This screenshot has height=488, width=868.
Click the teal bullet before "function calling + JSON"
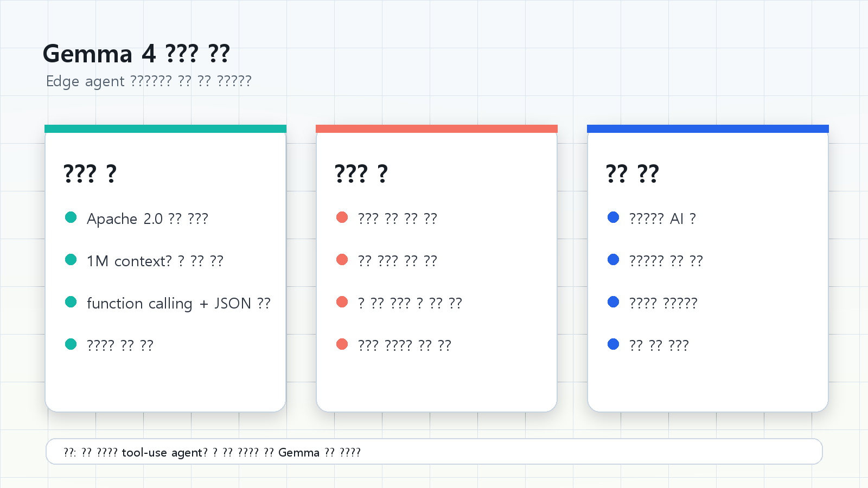(x=71, y=302)
